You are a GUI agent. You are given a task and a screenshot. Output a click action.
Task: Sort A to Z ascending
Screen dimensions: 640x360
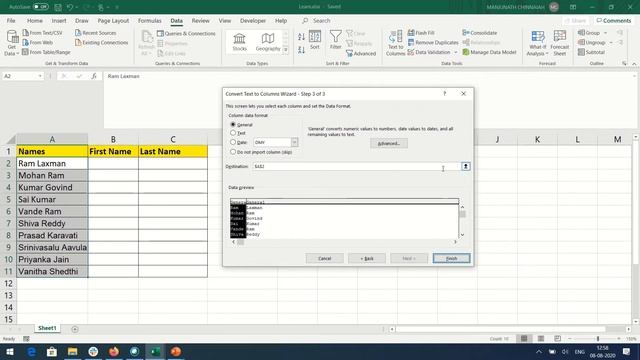pyautogui.click(x=301, y=37)
